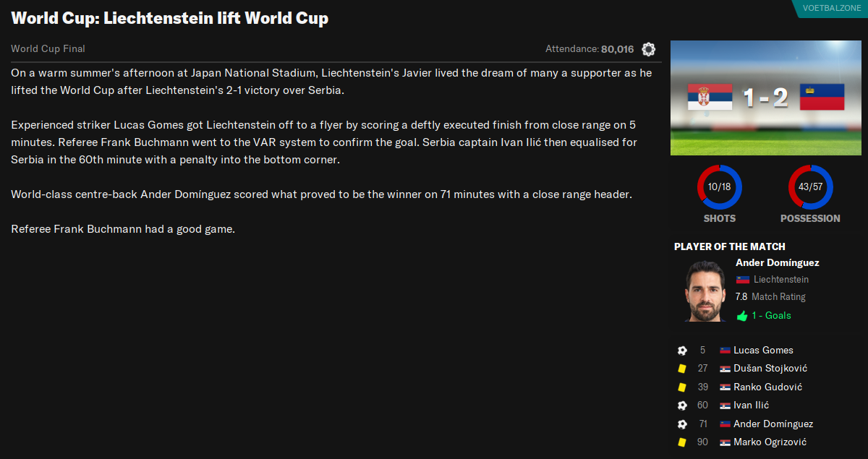Open Lucas Gomes player profile
The width and height of the screenshot is (868, 459).
tap(763, 350)
